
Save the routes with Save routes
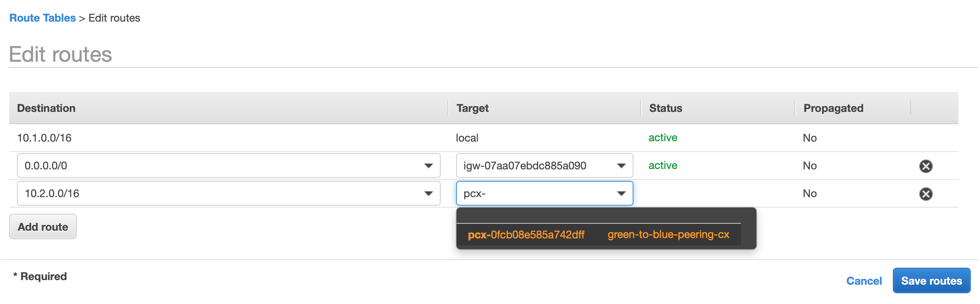coord(931,281)
